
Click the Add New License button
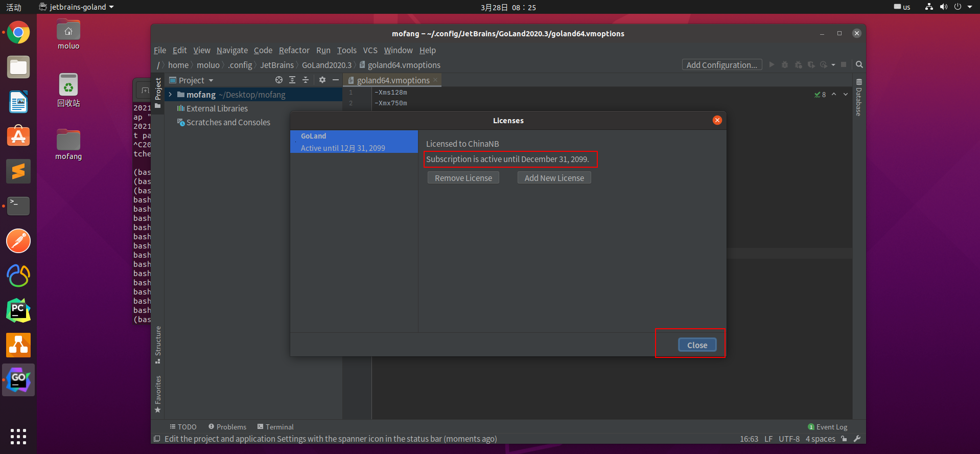tap(554, 178)
